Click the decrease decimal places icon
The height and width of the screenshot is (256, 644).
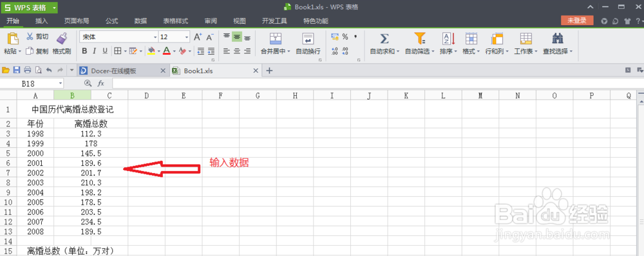(345, 51)
